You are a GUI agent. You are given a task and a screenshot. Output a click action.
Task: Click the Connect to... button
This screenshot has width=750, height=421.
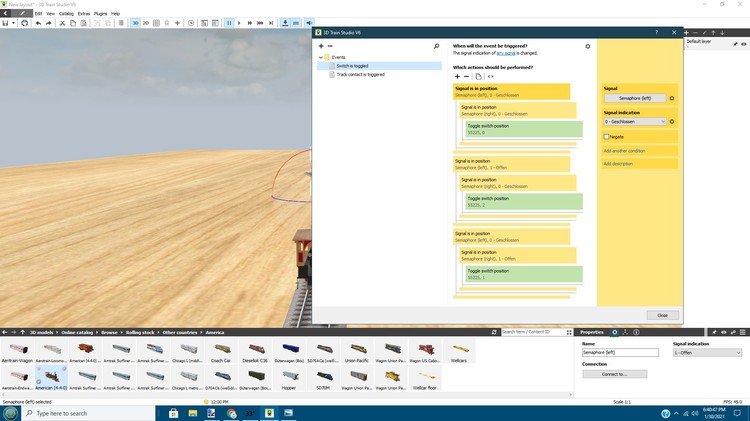[x=614, y=374]
